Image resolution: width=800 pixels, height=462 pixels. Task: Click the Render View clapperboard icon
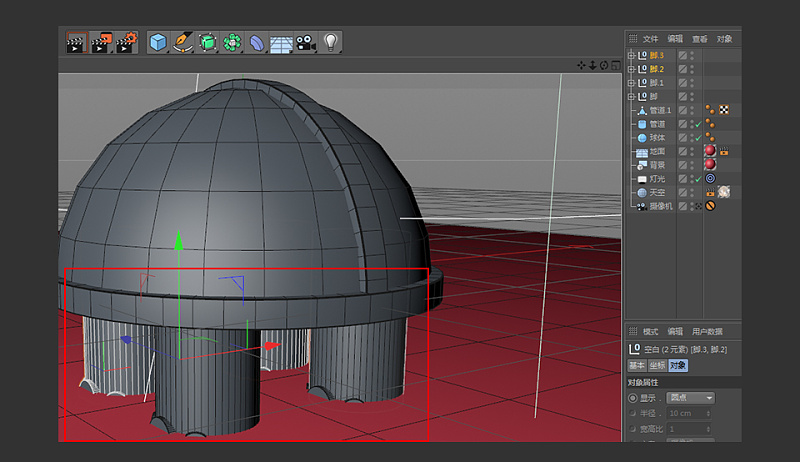point(76,42)
